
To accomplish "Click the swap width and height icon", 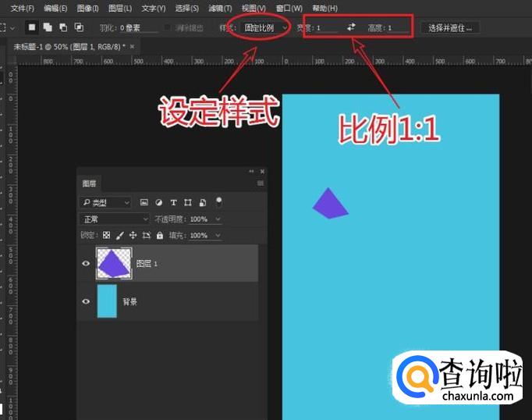I will [x=351, y=27].
